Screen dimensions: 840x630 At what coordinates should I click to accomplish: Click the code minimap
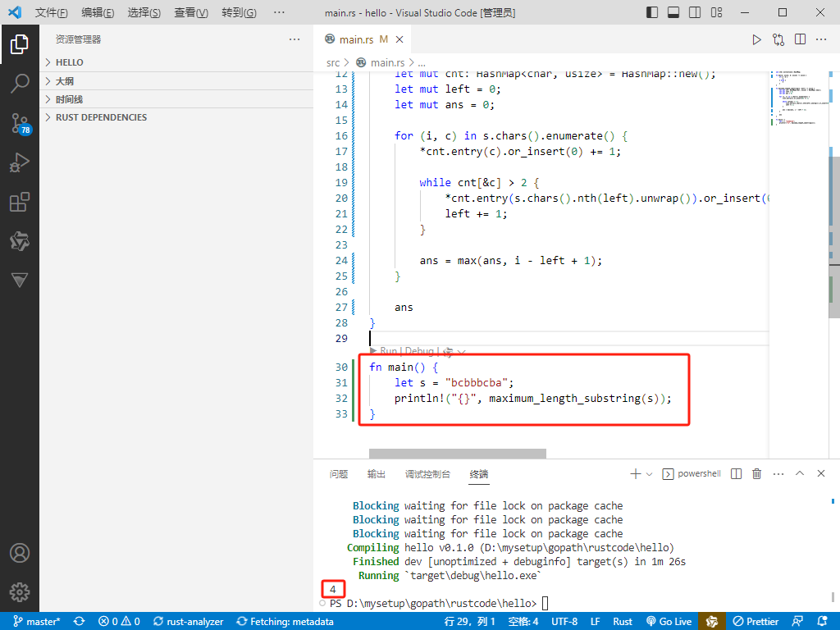click(x=798, y=98)
